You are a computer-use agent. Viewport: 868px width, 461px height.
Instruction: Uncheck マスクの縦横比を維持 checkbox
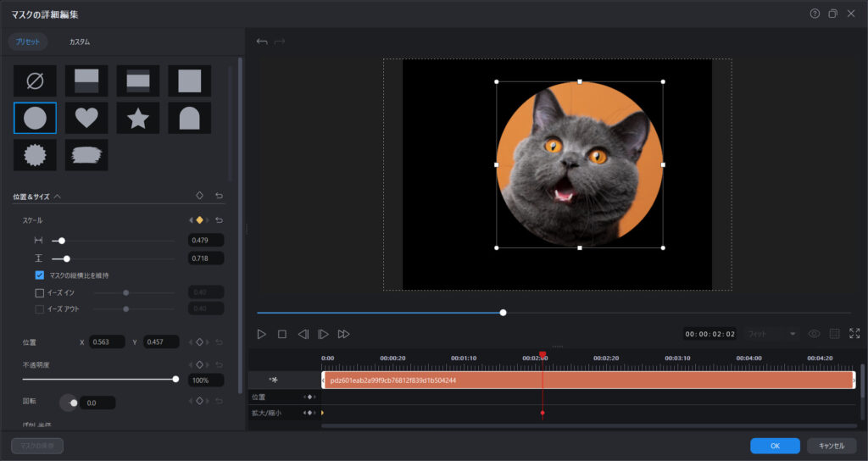[x=39, y=275]
